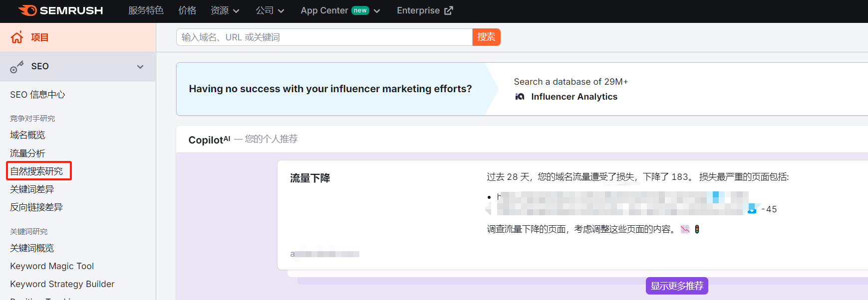The width and height of the screenshot is (868, 300).
Task: Click the domain, URL or keyword search field
Action: [x=324, y=37]
